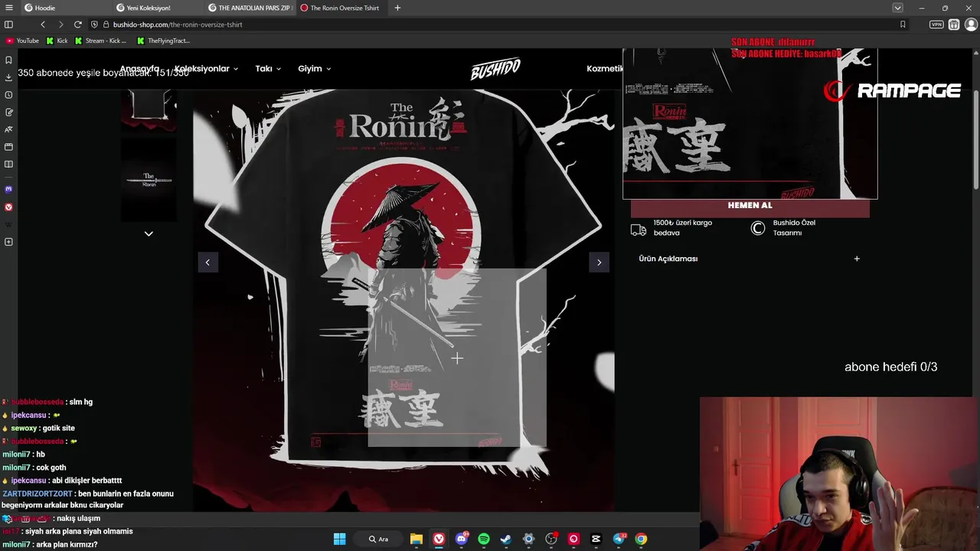Show previous product image

click(x=207, y=262)
